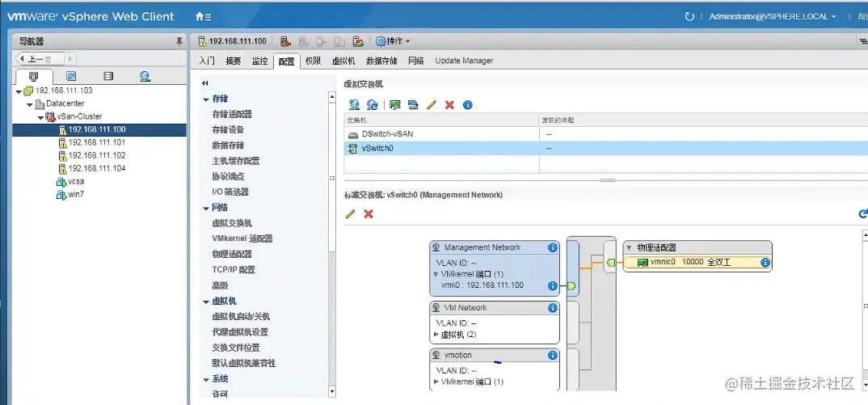Switch to the 监控 tab
This screenshot has width=868, height=405.
pyautogui.click(x=260, y=61)
